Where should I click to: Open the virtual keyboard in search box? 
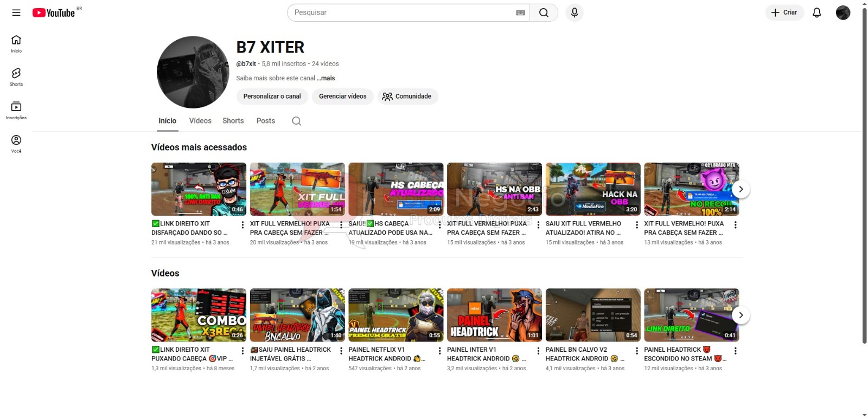point(520,12)
